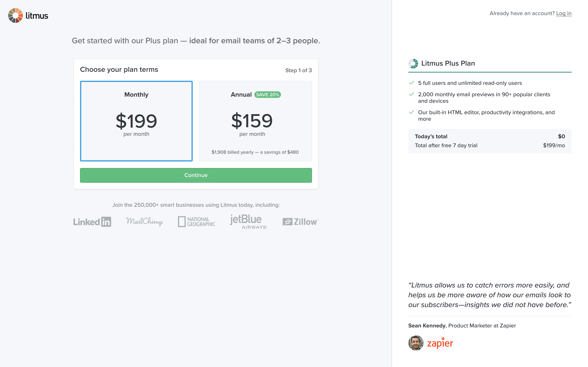The image size is (588, 367).
Task: Click the Step 1 of 3 indicator
Action: [298, 70]
